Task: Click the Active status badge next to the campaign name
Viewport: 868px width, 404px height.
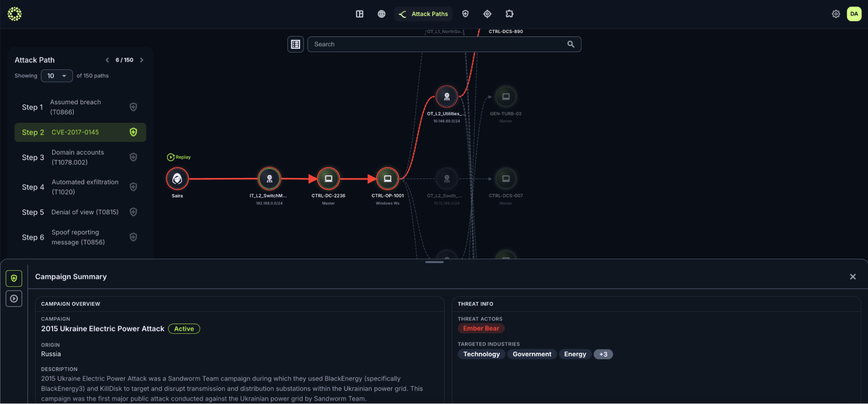Action: [x=184, y=328]
